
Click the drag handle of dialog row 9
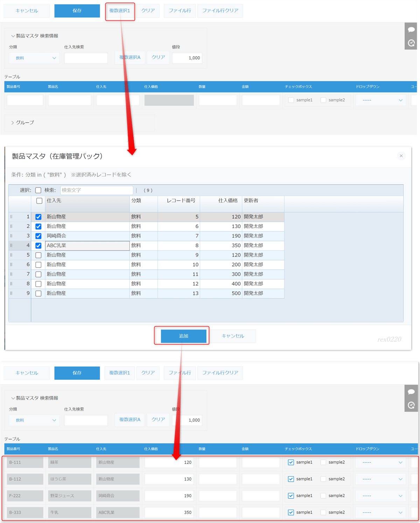point(11,293)
